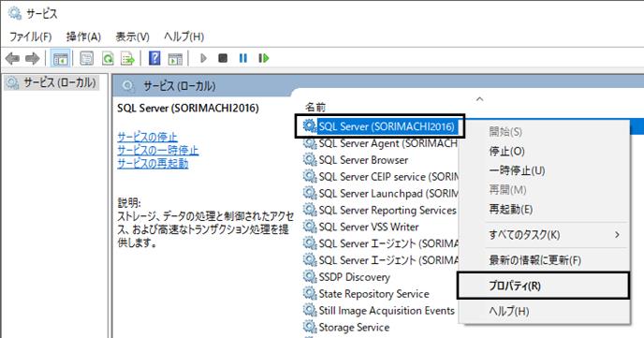
Task: Open the blue Help toolbar icon
Action: click(x=154, y=58)
